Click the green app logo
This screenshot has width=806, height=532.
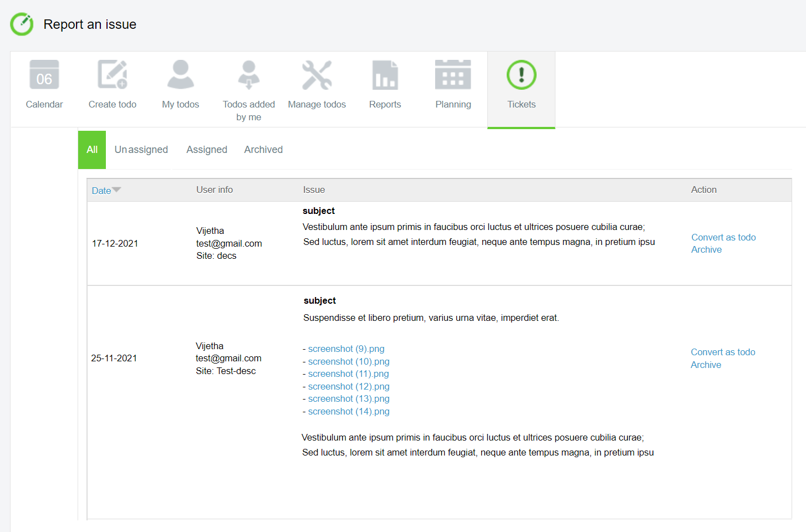point(22,24)
